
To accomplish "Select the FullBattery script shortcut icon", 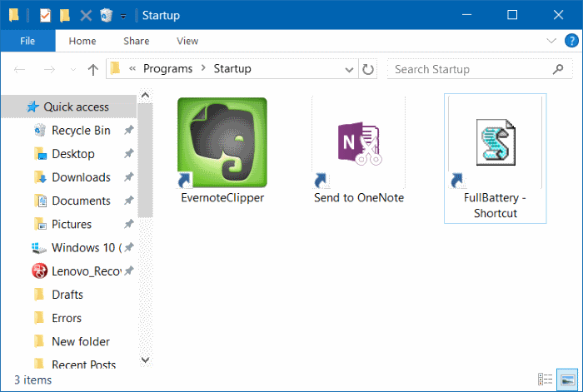I will (496, 142).
